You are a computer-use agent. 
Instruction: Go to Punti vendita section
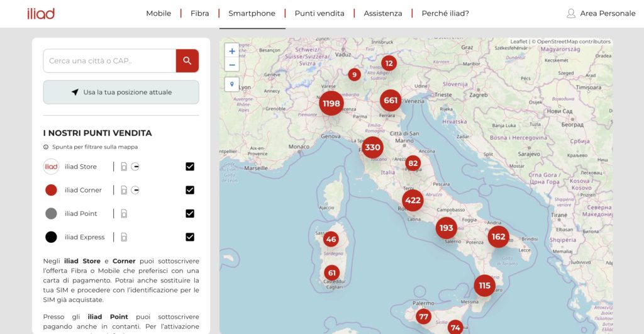319,13
